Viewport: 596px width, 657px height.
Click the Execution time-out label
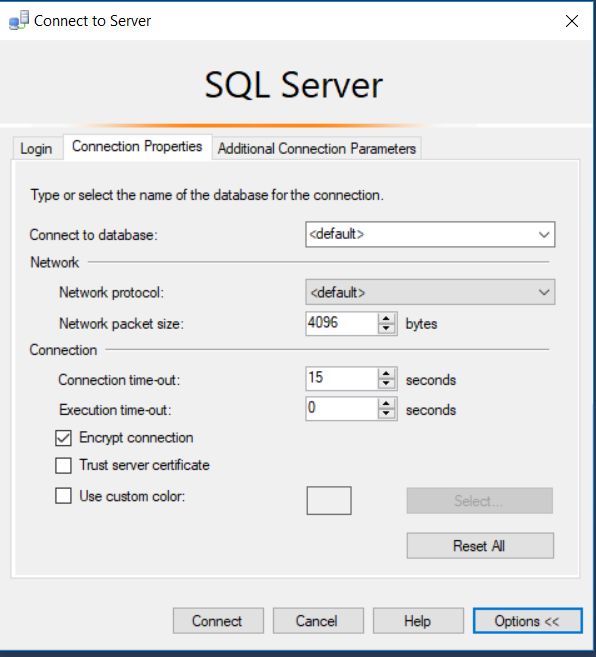click(115, 410)
